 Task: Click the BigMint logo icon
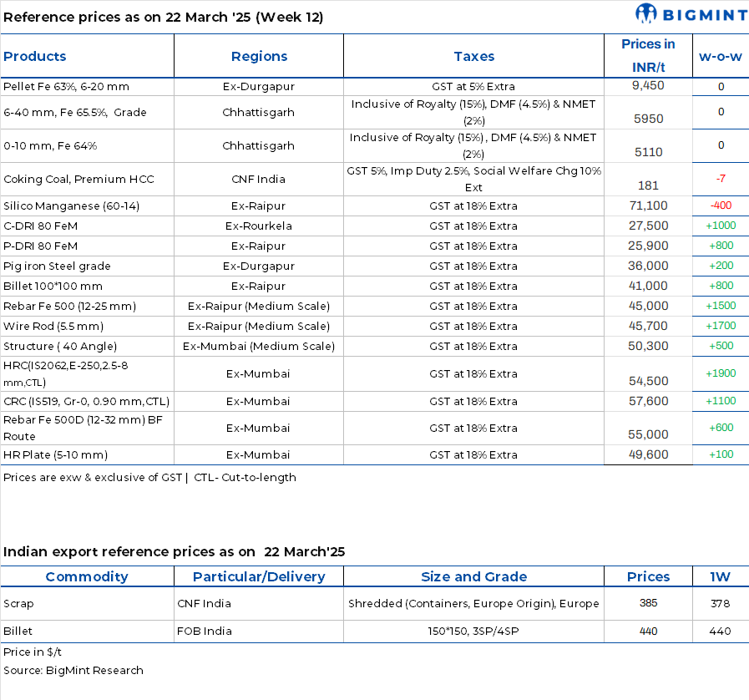tap(646, 13)
